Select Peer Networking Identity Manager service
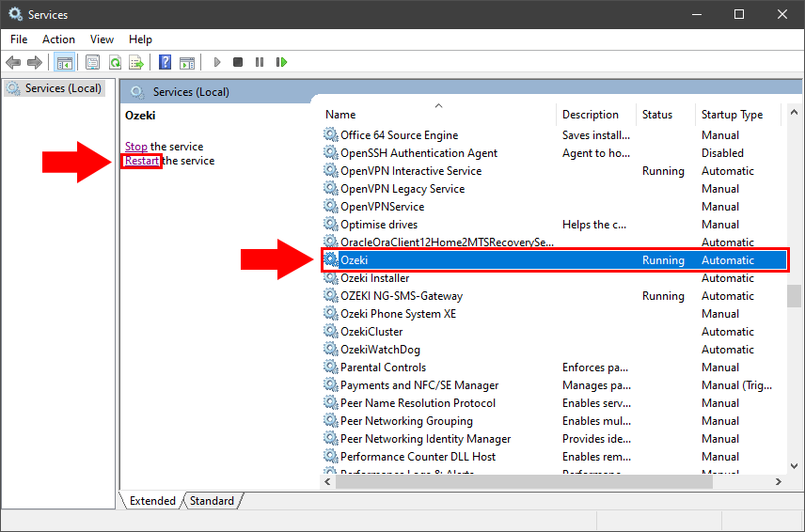The height and width of the screenshot is (532, 805). 555,439
